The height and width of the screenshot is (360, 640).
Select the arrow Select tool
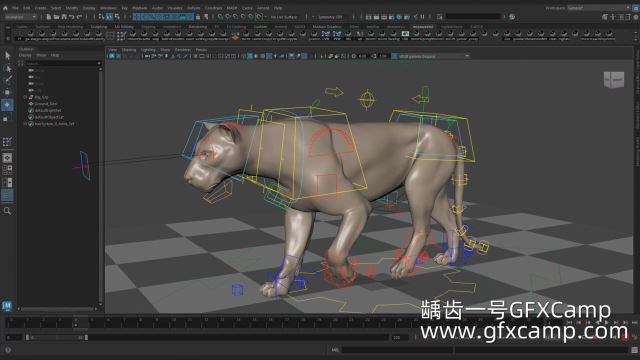pyautogui.click(x=7, y=55)
